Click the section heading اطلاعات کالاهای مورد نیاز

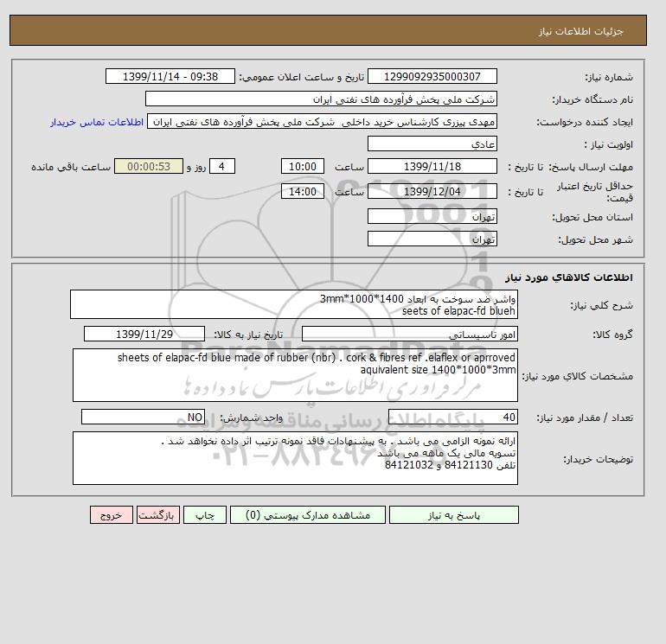point(569,277)
